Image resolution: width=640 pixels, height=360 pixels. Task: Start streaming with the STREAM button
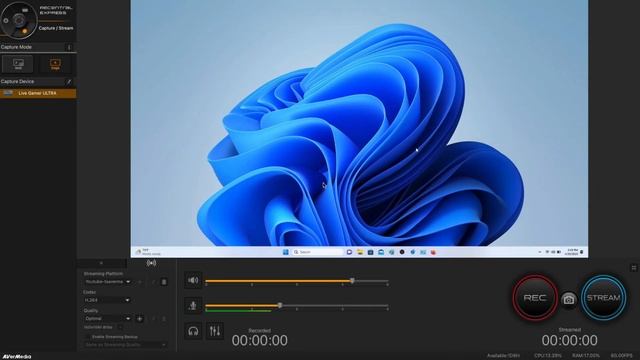point(603,298)
